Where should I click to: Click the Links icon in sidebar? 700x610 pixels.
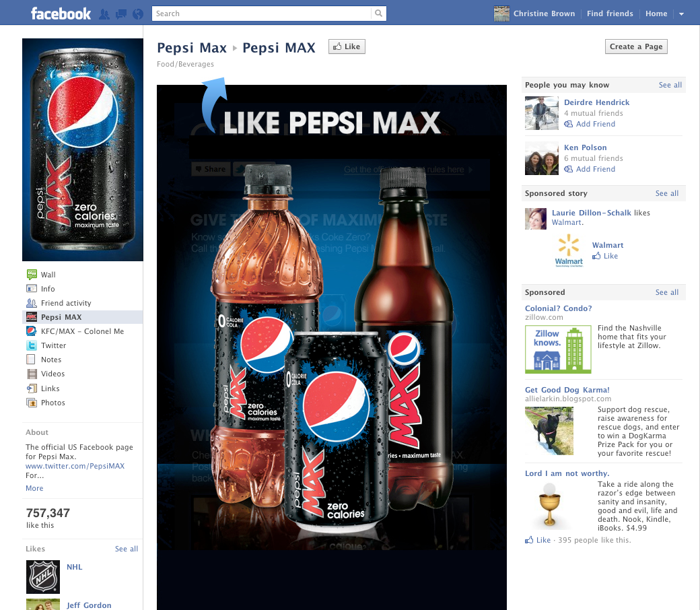(32, 388)
